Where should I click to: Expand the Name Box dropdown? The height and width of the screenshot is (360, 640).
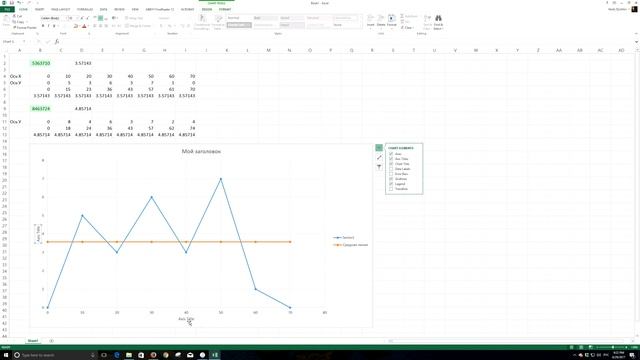(24, 42)
